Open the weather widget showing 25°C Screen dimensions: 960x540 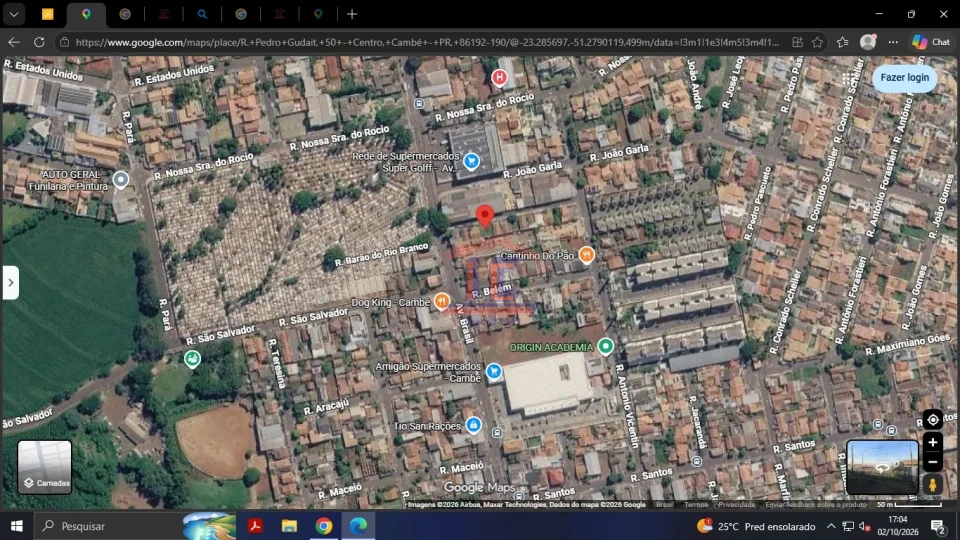click(756, 526)
